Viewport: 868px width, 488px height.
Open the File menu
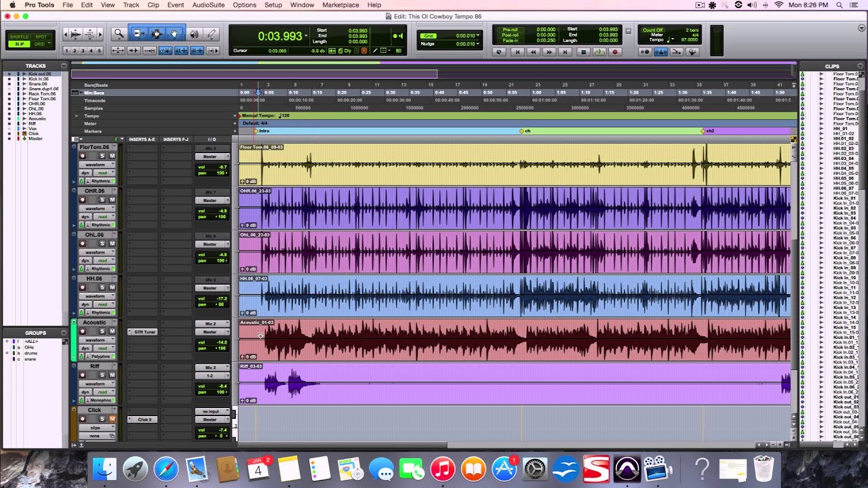point(68,5)
